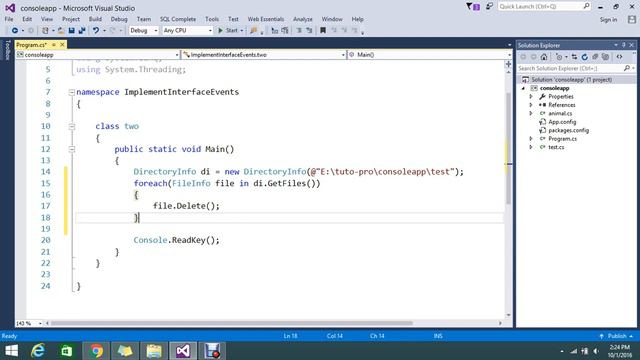Collapse the Main method at line 12
Image resolution: width=640 pixels, height=360 pixels.
72,149
